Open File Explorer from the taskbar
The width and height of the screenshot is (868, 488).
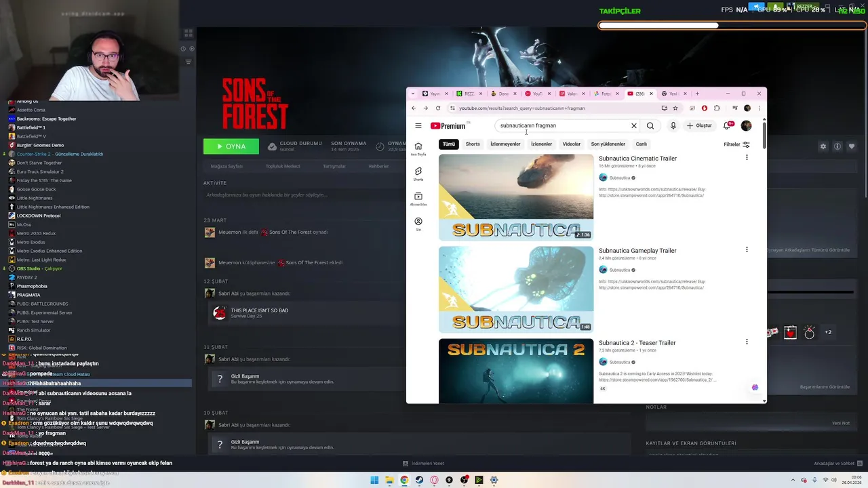click(389, 480)
